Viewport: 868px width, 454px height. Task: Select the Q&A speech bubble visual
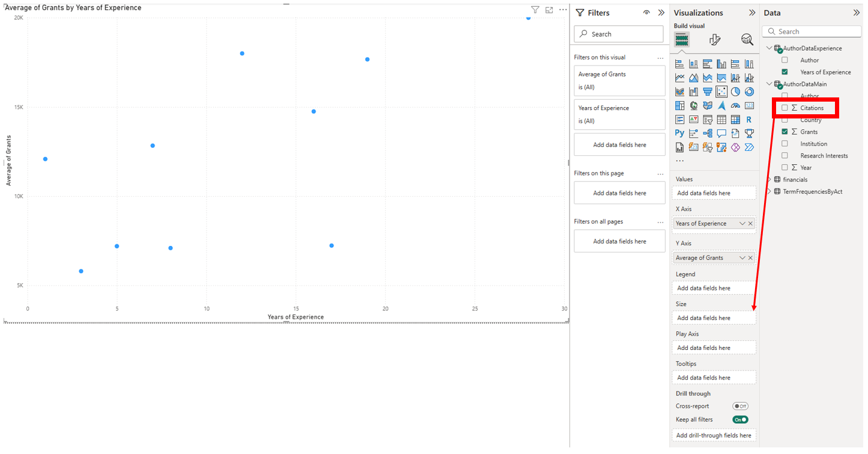(721, 133)
